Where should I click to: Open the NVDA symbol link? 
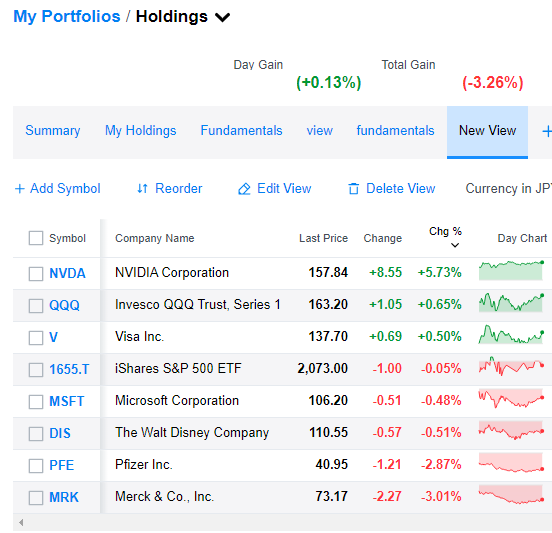[67, 274]
